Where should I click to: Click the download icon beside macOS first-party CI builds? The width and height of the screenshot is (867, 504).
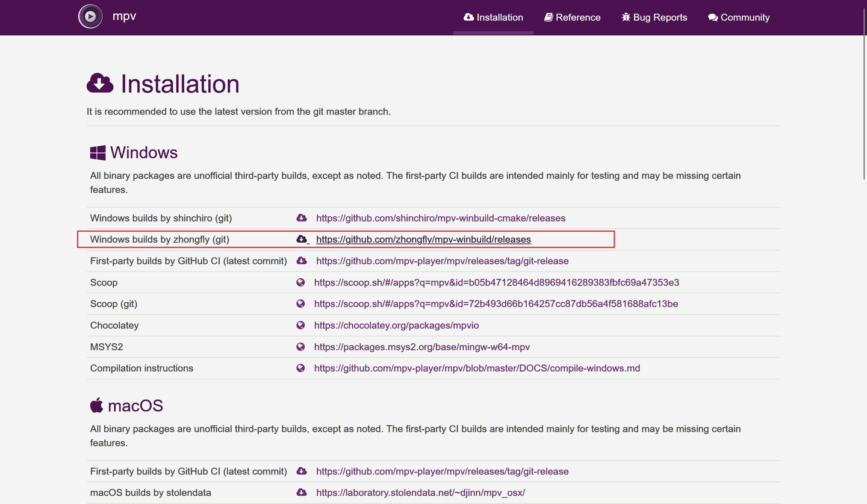[302, 471]
